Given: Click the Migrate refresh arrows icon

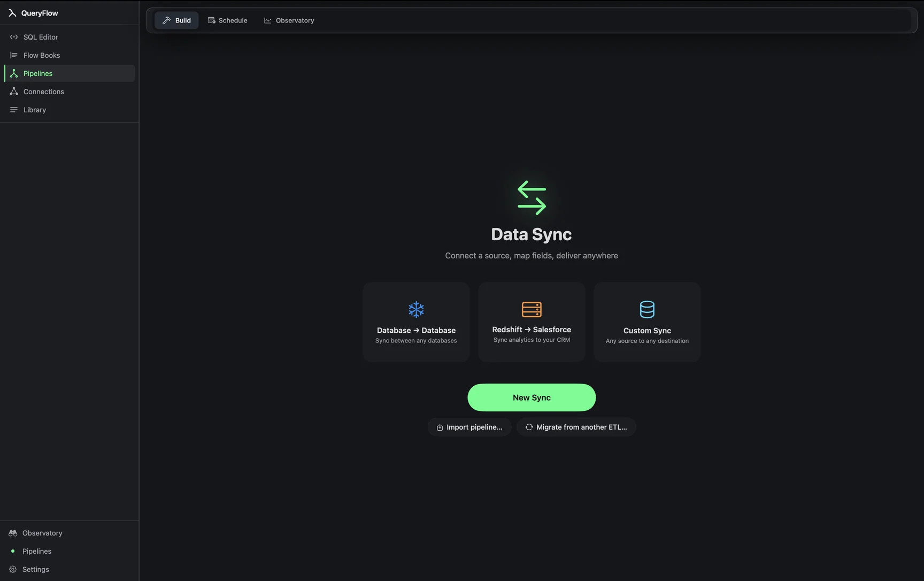Looking at the screenshot, I should tap(529, 427).
